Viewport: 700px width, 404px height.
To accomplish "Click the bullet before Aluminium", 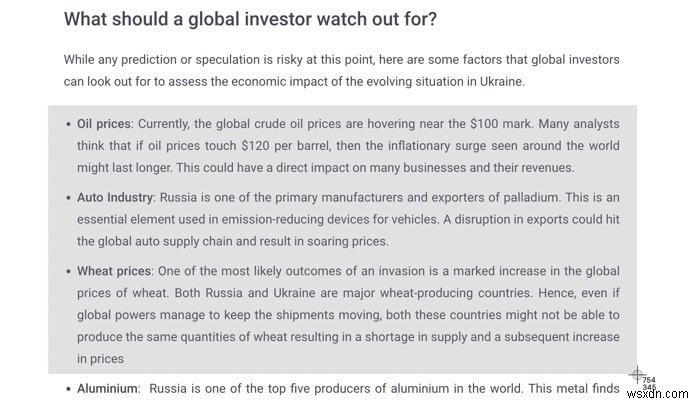I will point(66,387).
